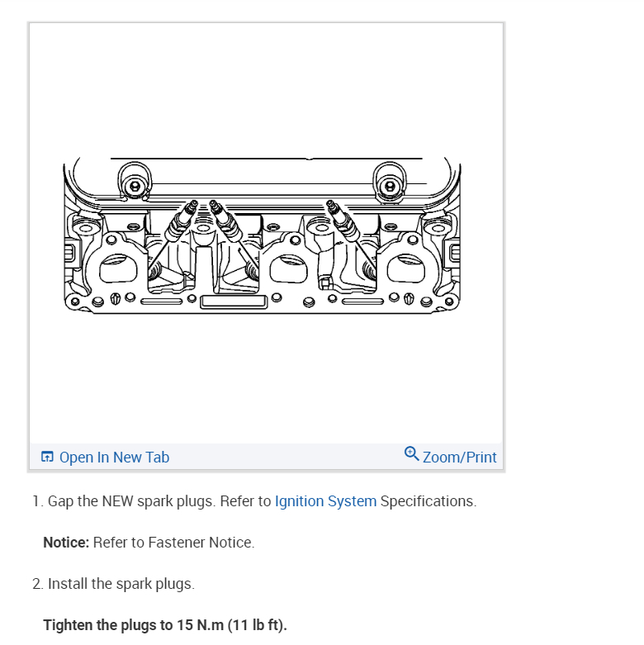The image size is (644, 645).
Task: Click the Install the spark plugs step
Action: tap(113, 584)
